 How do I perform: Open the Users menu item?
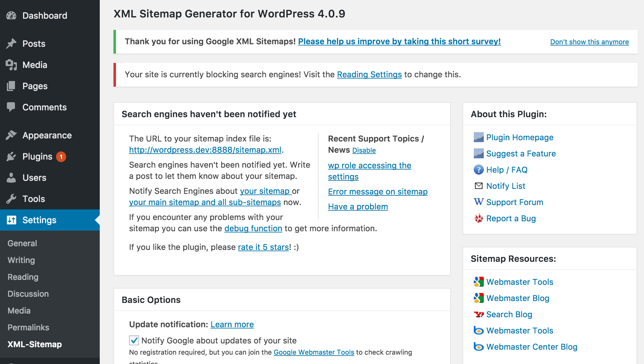(x=34, y=178)
